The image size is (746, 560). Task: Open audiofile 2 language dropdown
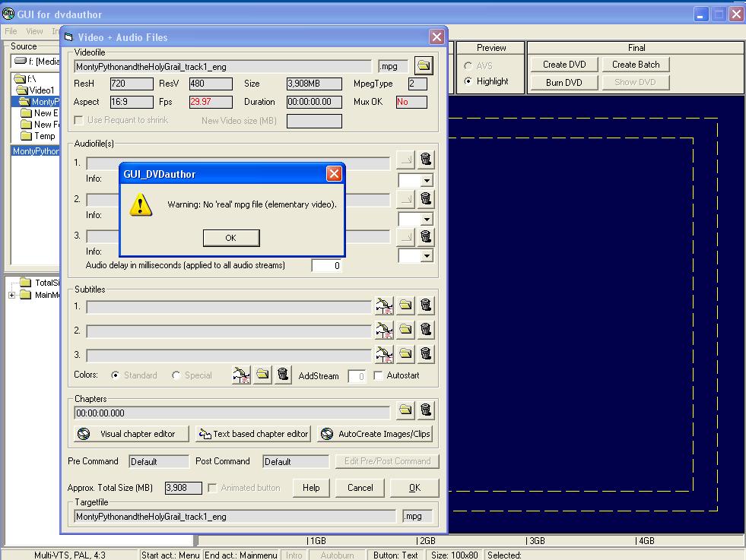pos(427,219)
